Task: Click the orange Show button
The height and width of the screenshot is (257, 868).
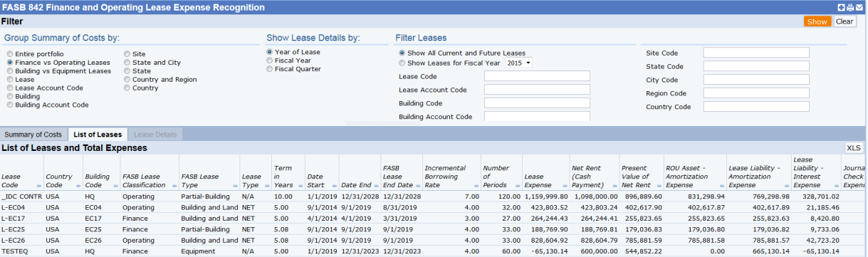Action: pyautogui.click(x=817, y=21)
